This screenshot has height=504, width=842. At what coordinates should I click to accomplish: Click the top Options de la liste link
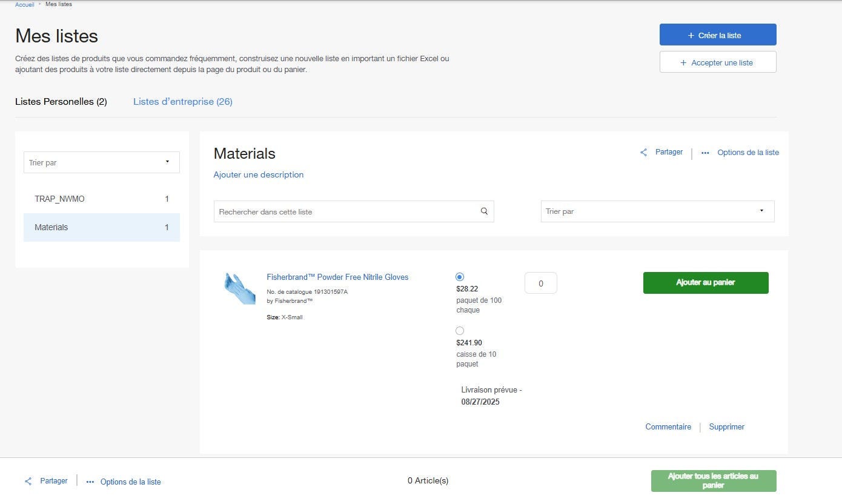click(x=748, y=153)
